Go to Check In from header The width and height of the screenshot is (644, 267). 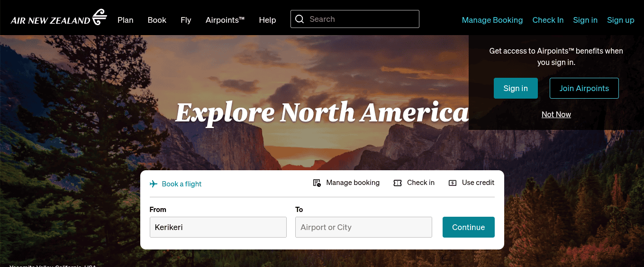tap(548, 20)
